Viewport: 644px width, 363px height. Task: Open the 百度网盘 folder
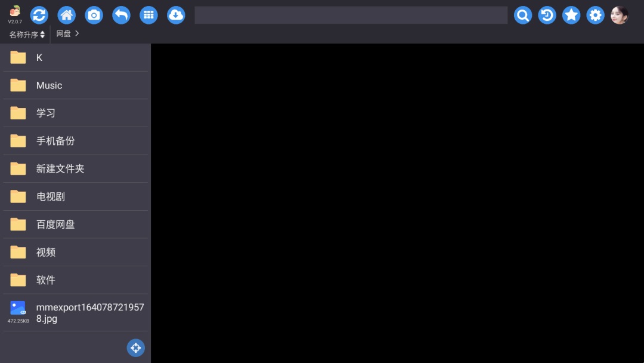76,224
